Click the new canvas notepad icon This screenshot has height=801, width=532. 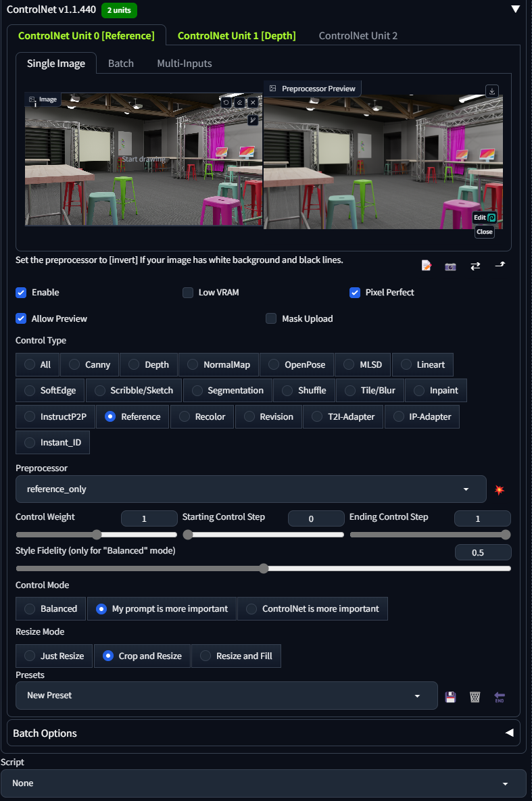click(426, 266)
